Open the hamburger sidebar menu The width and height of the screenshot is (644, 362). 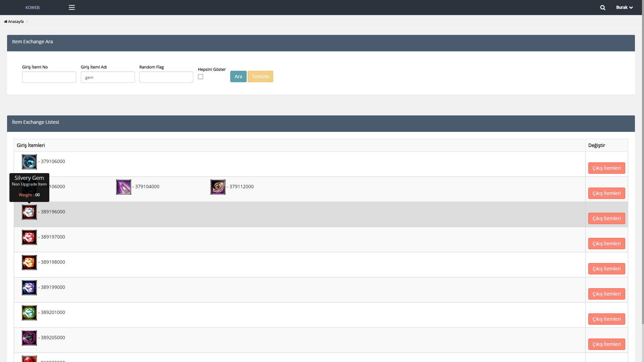[x=72, y=7]
